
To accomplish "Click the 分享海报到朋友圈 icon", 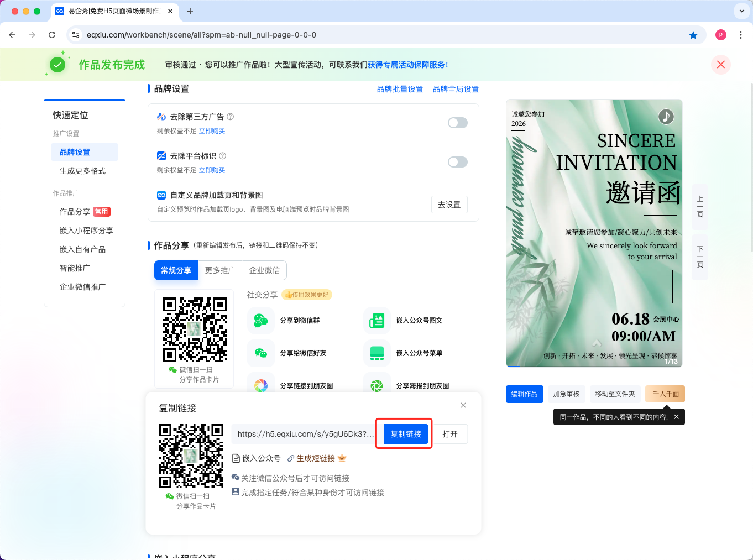I will [377, 385].
